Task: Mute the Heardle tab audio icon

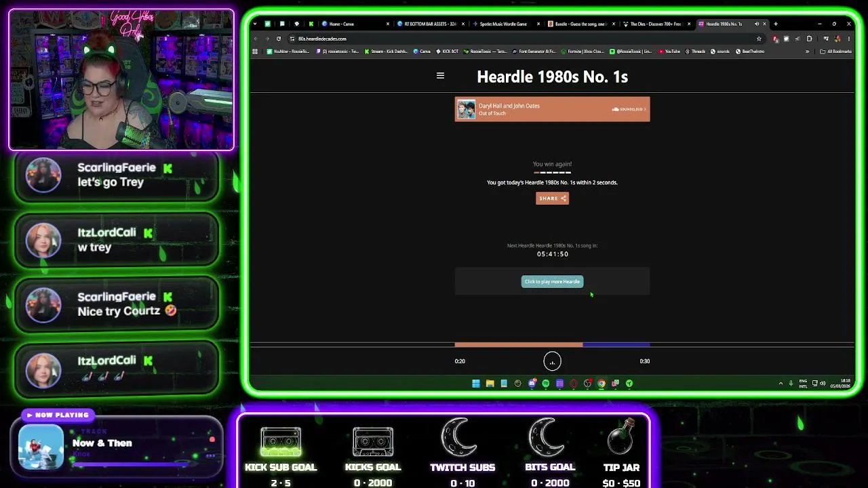Action: [x=757, y=24]
